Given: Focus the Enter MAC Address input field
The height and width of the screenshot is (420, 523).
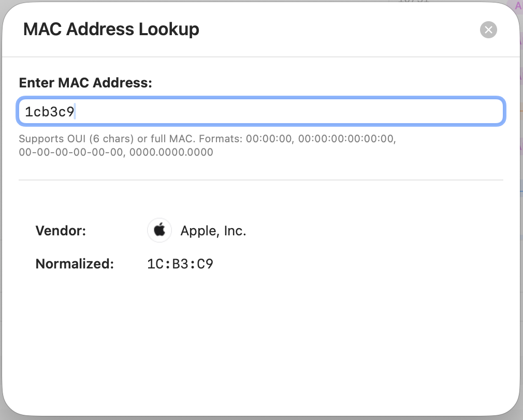Looking at the screenshot, I should [261, 111].
